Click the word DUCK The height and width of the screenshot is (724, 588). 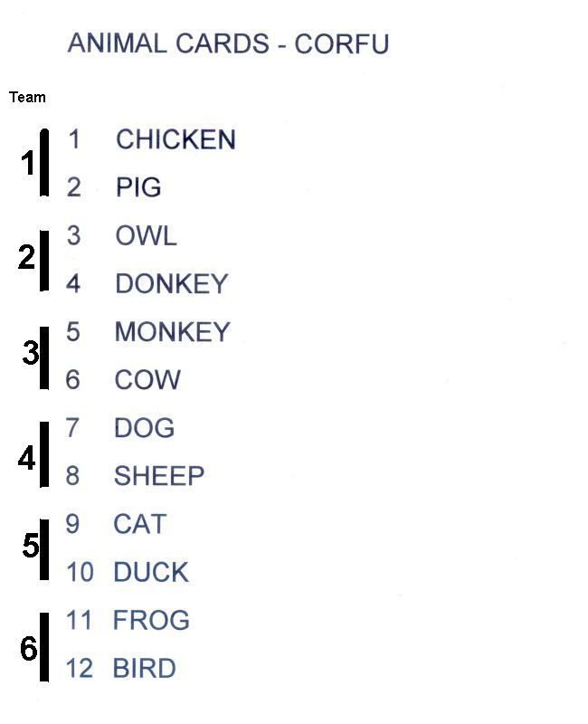[151, 572]
